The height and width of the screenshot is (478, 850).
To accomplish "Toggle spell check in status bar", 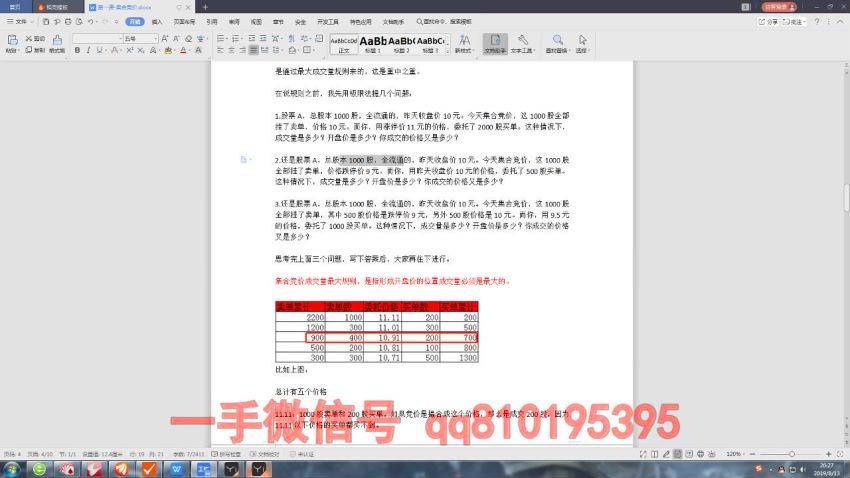I will pyautogui.click(x=235, y=453).
